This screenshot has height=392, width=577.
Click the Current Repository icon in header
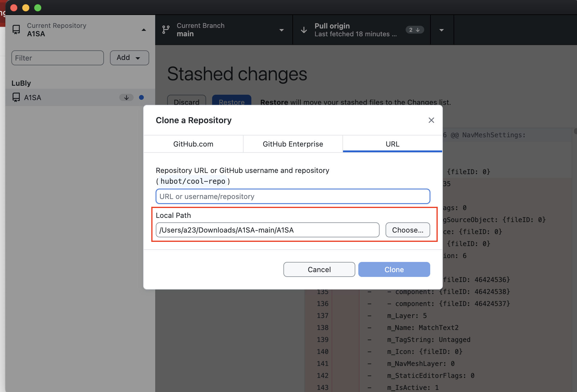[x=16, y=30]
